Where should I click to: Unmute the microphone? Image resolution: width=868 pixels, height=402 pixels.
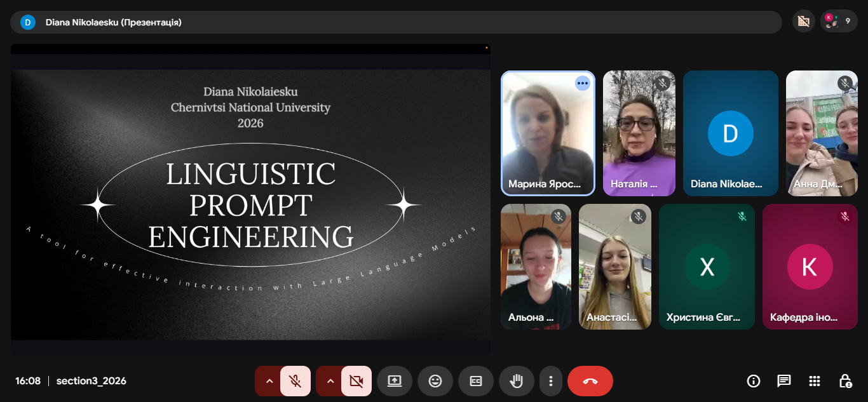[295, 381]
